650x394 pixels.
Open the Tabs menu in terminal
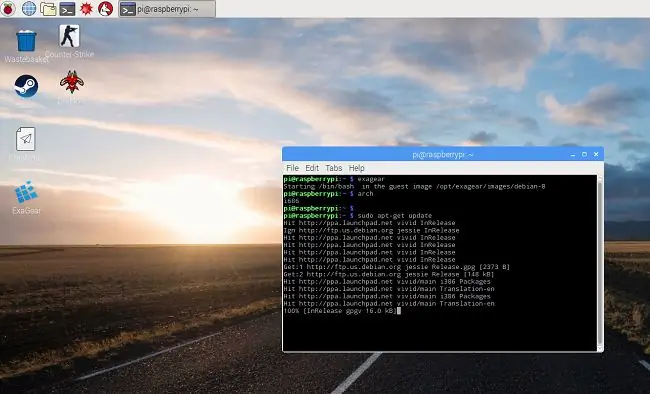click(x=334, y=168)
